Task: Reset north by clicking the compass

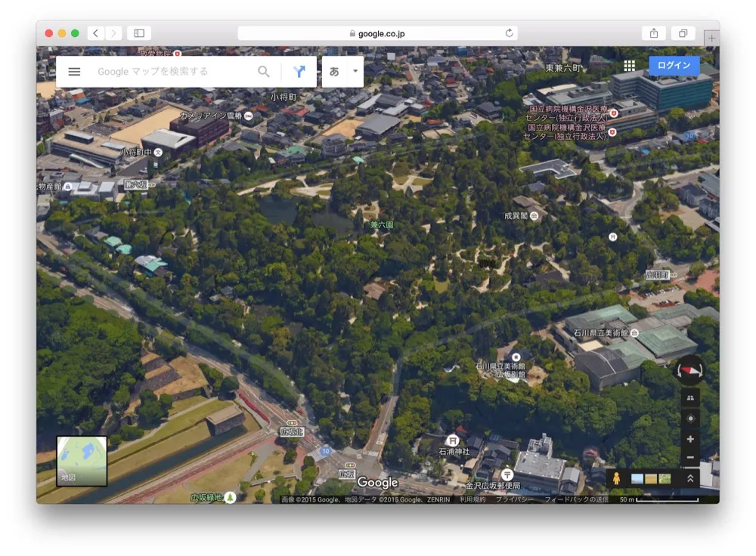Action: tap(690, 370)
